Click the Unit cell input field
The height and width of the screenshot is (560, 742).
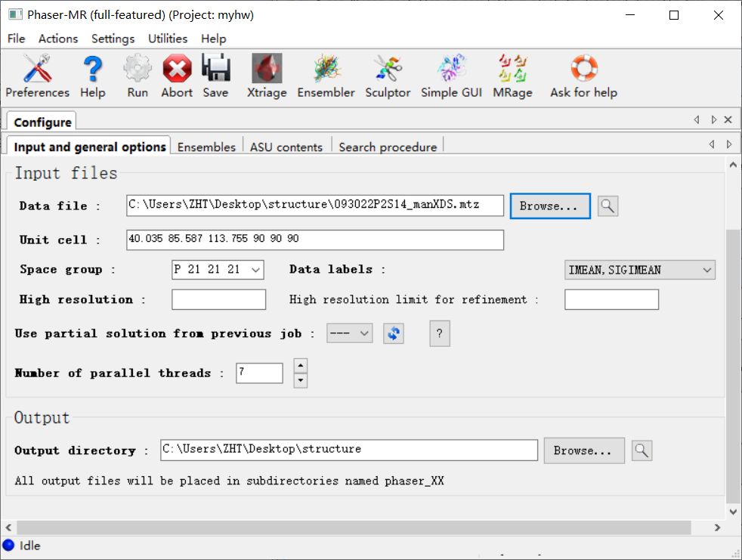[314, 240]
